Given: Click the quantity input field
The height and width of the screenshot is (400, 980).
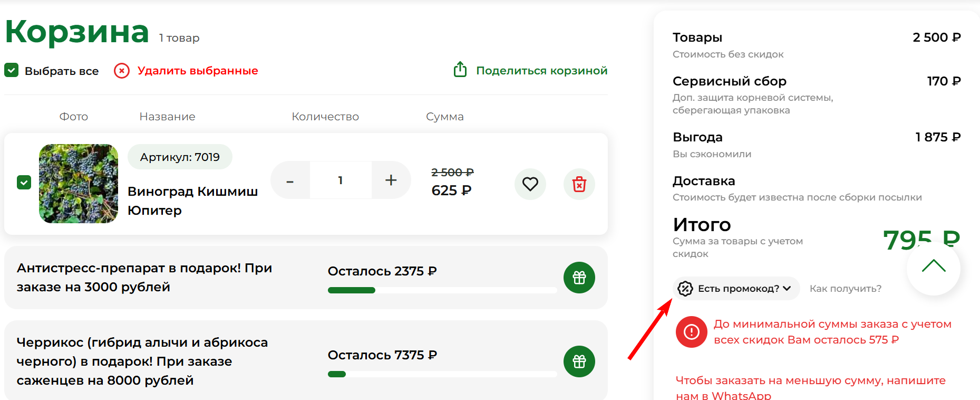Looking at the screenshot, I should (341, 180).
